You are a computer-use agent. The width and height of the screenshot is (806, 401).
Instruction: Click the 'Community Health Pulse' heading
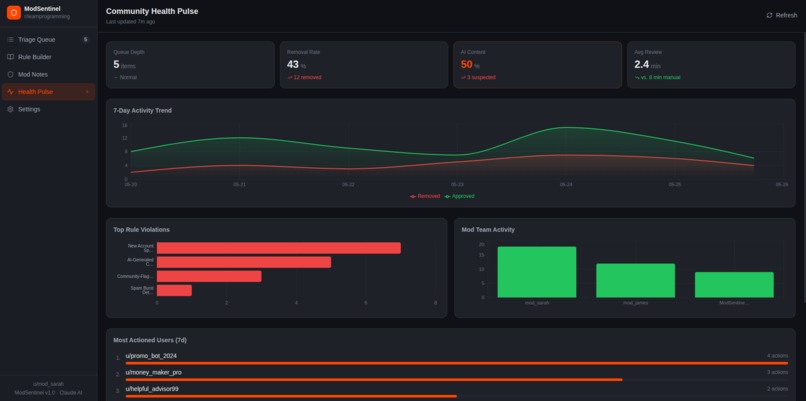152,11
